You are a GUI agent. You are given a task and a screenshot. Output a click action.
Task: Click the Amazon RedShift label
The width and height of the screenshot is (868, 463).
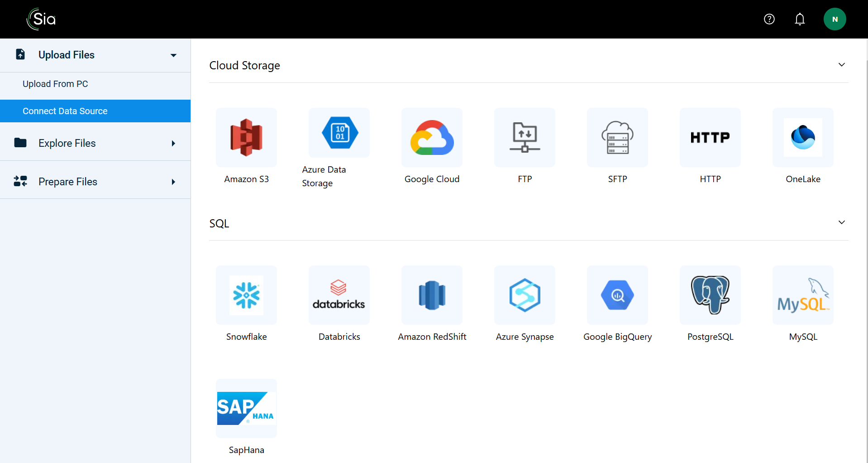[432, 337]
